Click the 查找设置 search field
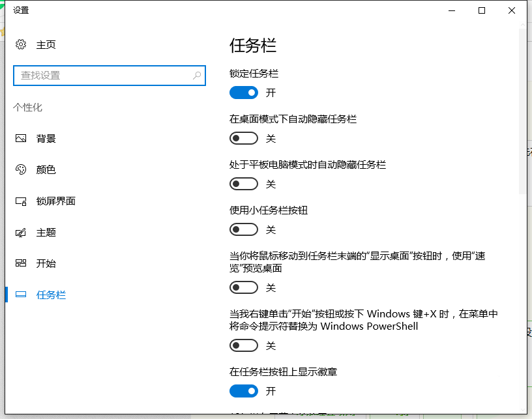The width and height of the screenshot is (532, 419). 104,76
